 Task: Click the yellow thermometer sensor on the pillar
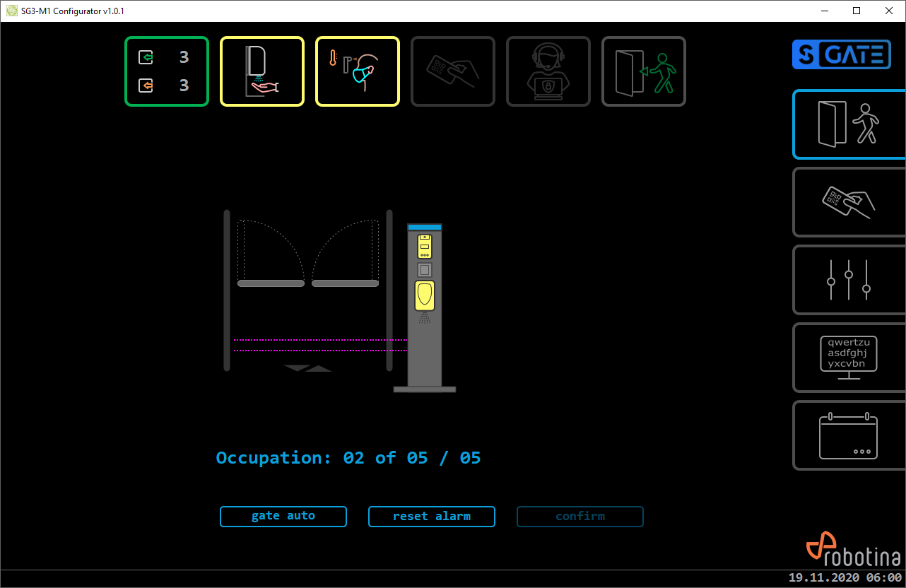tap(424, 247)
